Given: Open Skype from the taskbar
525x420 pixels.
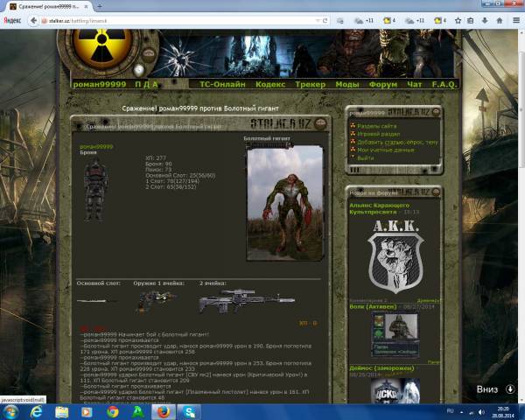Looking at the screenshot, I should pos(189,412).
